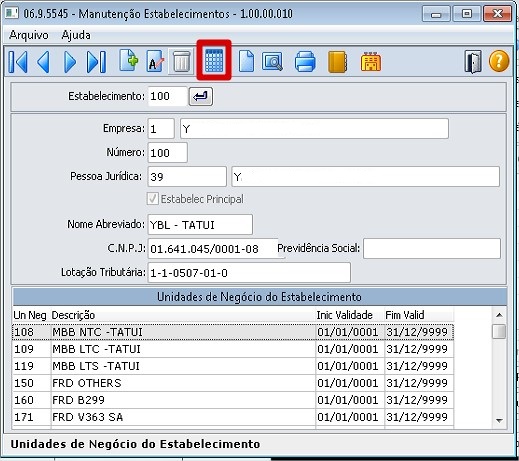Click the printer icon

pos(305,61)
